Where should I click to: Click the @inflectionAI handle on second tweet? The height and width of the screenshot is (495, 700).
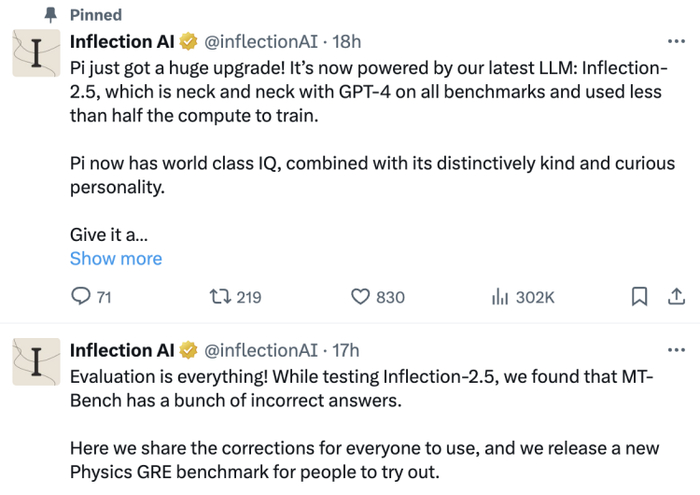262,350
